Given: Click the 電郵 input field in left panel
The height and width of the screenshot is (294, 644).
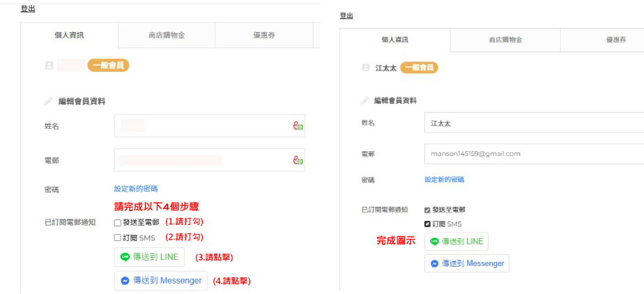Looking at the screenshot, I should (210, 160).
